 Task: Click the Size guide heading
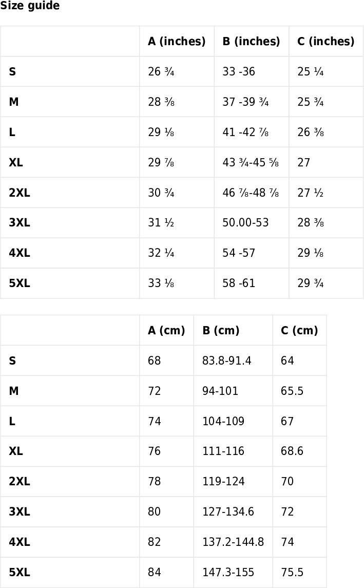30,6
